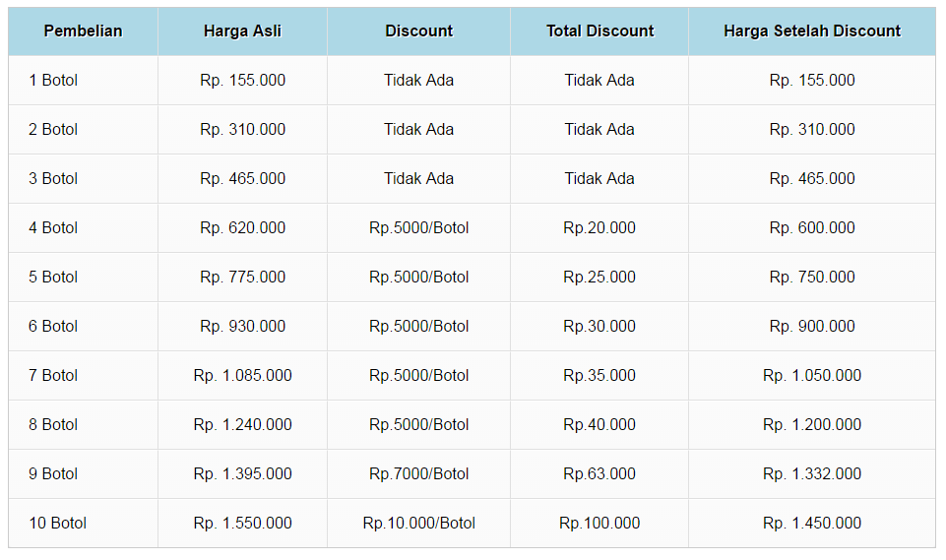Click the 10 Botol row label

click(57, 523)
